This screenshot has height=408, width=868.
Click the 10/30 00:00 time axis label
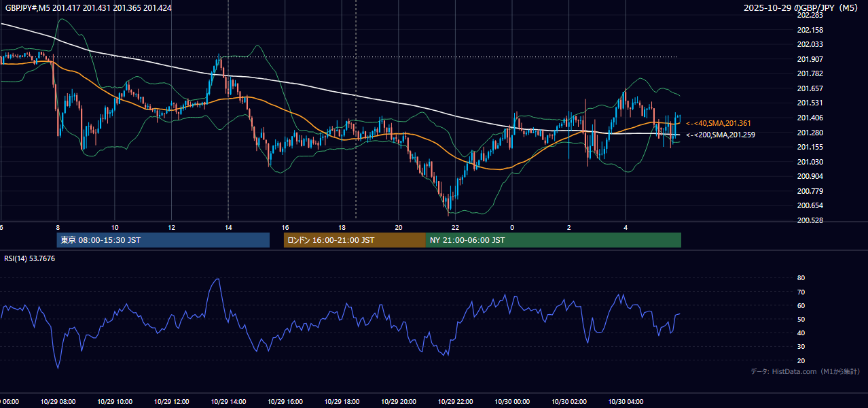pyautogui.click(x=512, y=402)
